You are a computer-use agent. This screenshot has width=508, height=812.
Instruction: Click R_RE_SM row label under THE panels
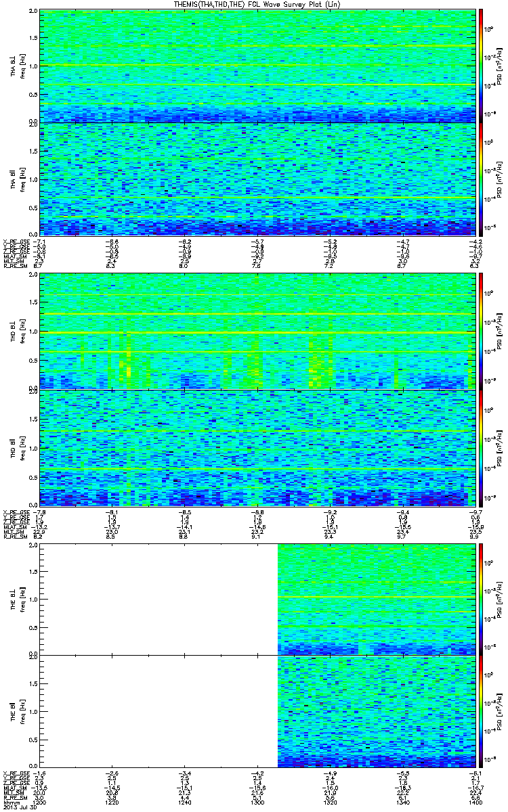[x=14, y=797]
